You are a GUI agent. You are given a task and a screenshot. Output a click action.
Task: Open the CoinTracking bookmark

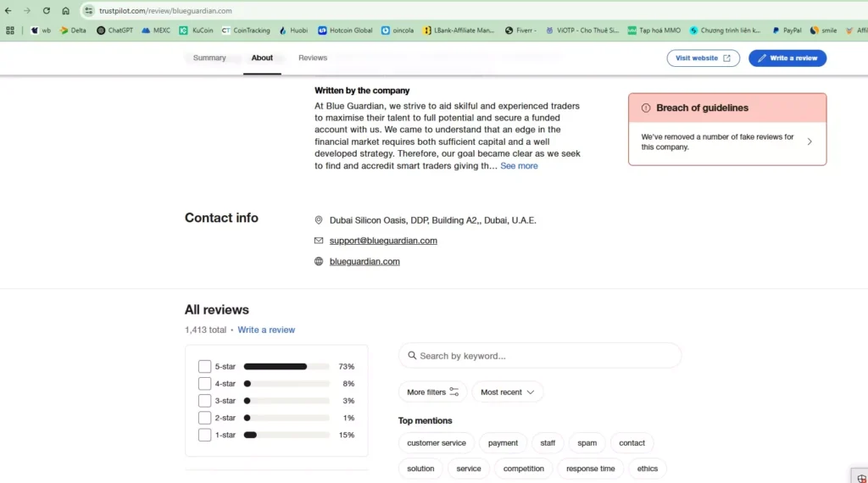[246, 31]
